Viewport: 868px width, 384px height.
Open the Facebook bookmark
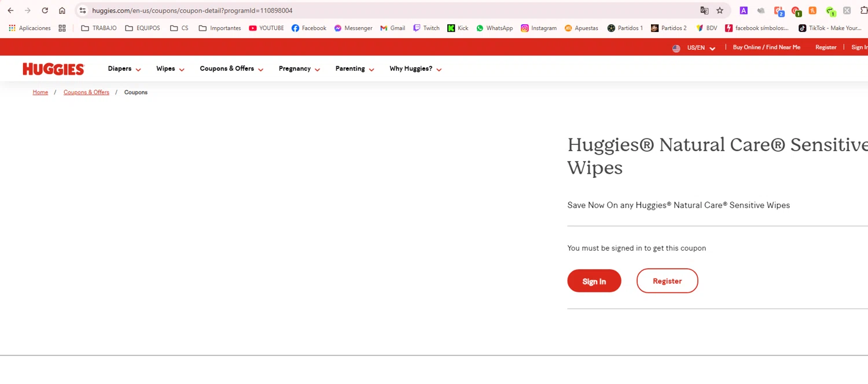309,28
